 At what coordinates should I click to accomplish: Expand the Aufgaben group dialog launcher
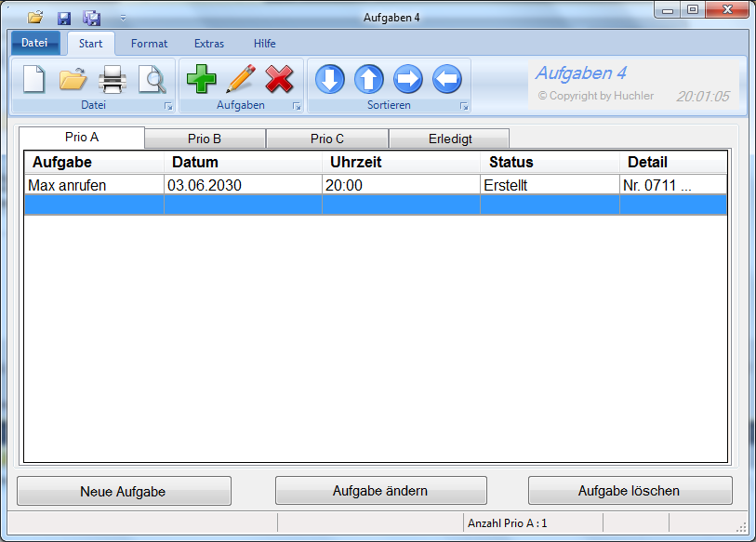point(297,106)
